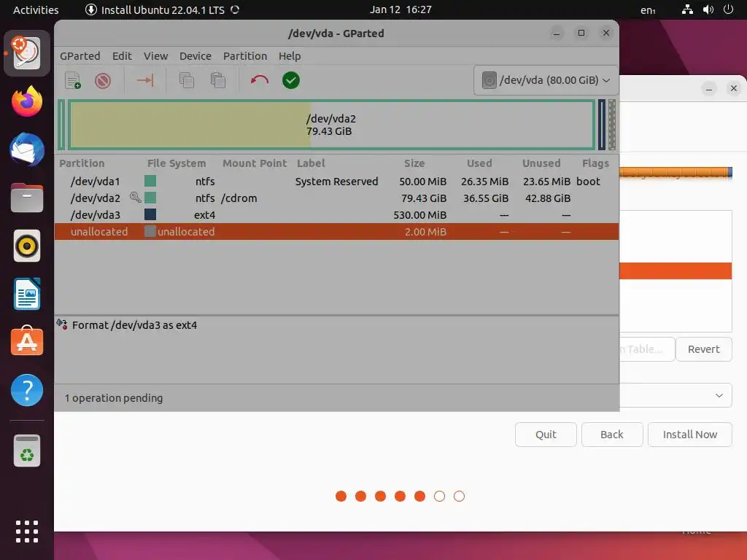Open the Edit menu
The width and height of the screenshot is (747, 560).
click(x=122, y=55)
